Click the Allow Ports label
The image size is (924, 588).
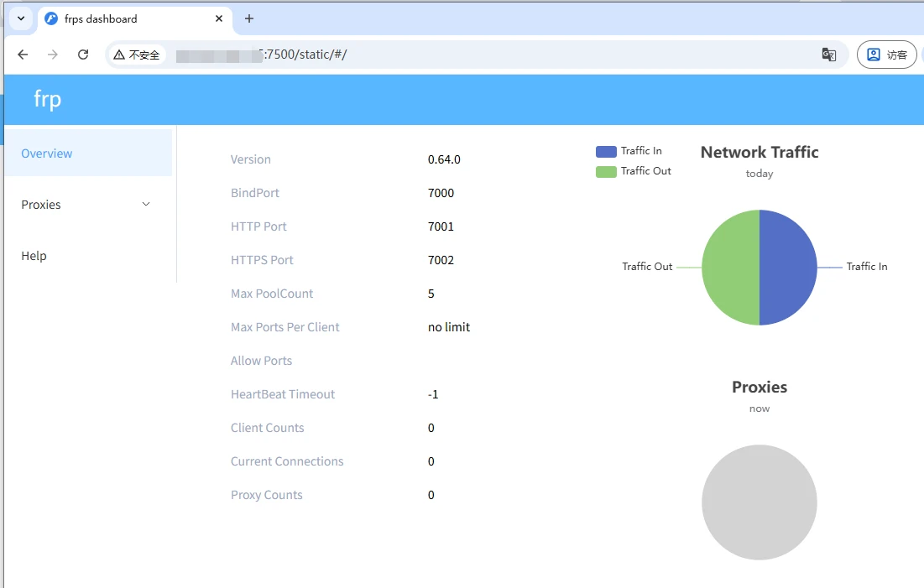[261, 361]
